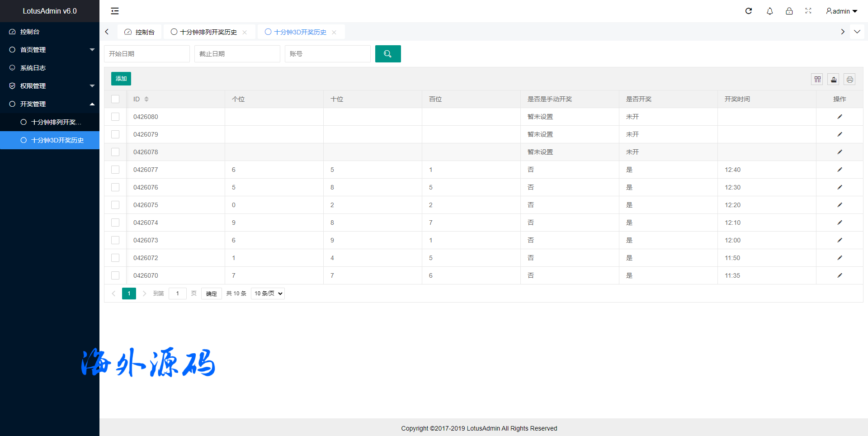Click the green search button
Image resolution: width=868 pixels, height=436 pixels.
(387, 54)
